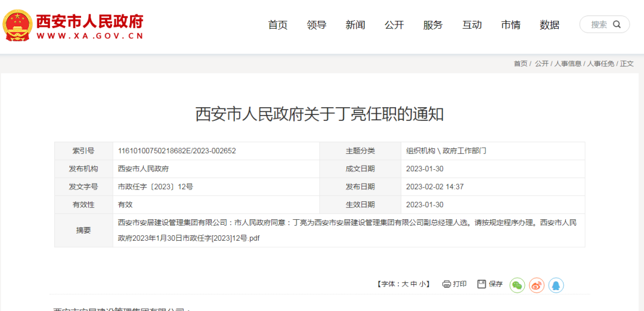
Task: Click the 搜索 search input field
Action: tap(604, 24)
